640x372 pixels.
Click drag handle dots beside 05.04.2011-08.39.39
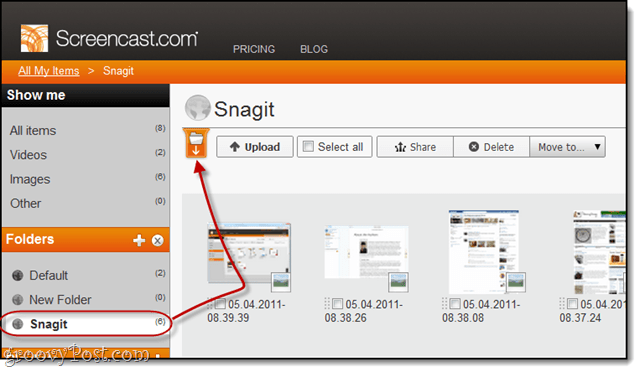pos(210,304)
